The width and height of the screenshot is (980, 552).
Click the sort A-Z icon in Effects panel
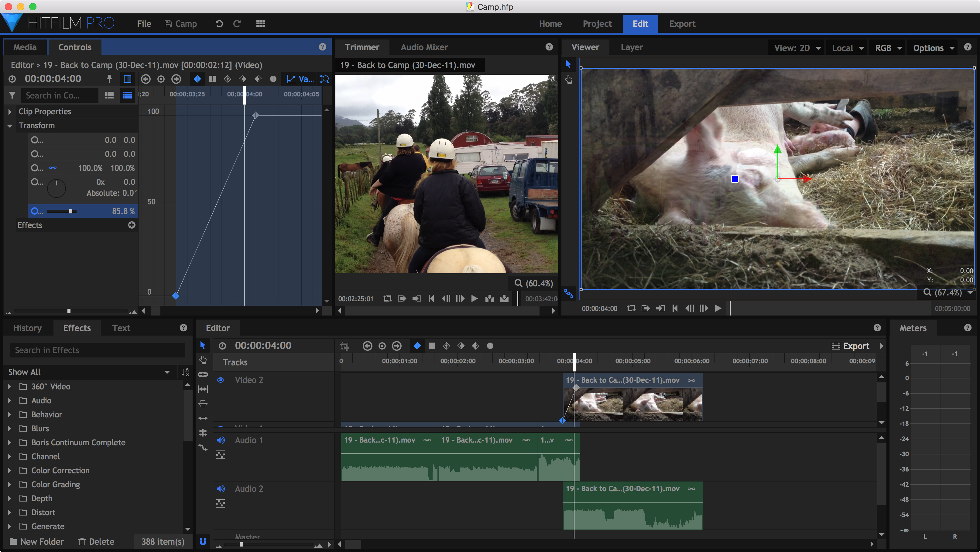tap(185, 372)
